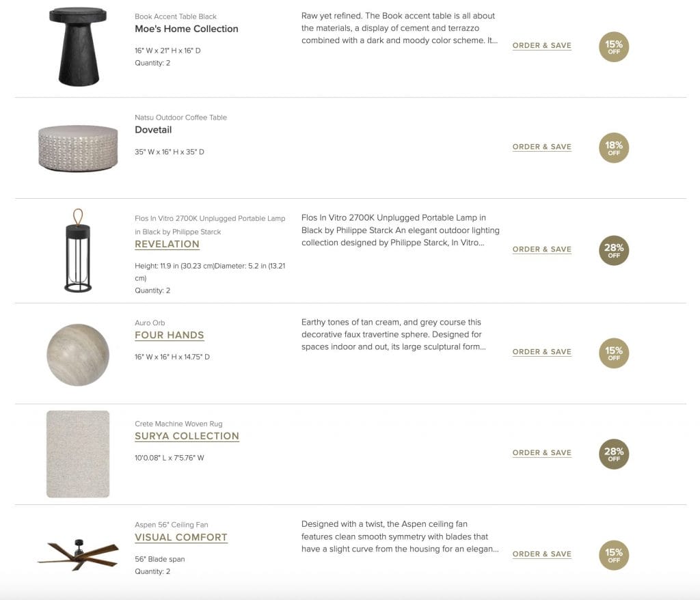Open the Moe's Home Collection brand link

tap(186, 29)
